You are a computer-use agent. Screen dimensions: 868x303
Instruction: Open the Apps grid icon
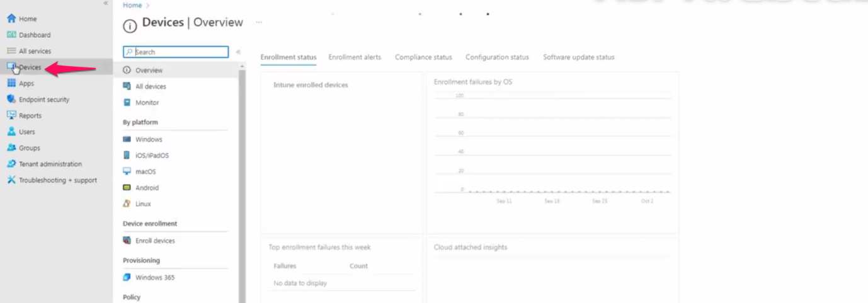(11, 83)
